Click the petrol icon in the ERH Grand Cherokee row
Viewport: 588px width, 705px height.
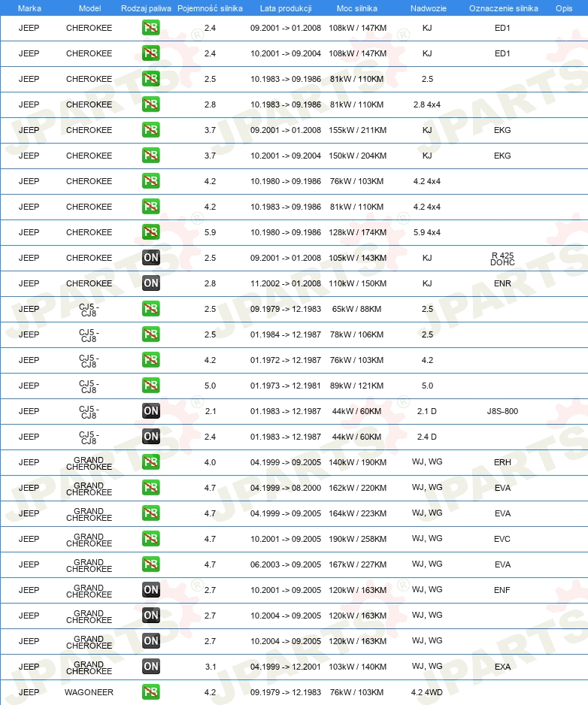(x=150, y=462)
